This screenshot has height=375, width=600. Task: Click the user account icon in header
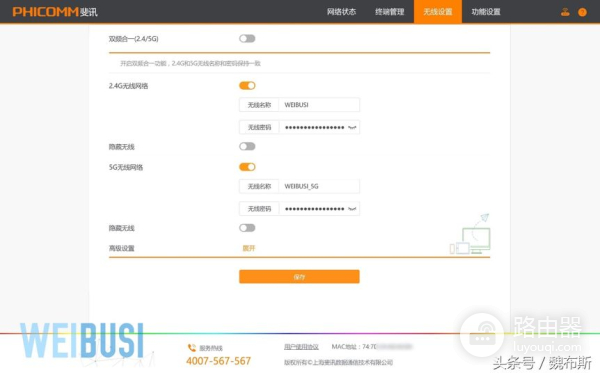[x=565, y=12]
